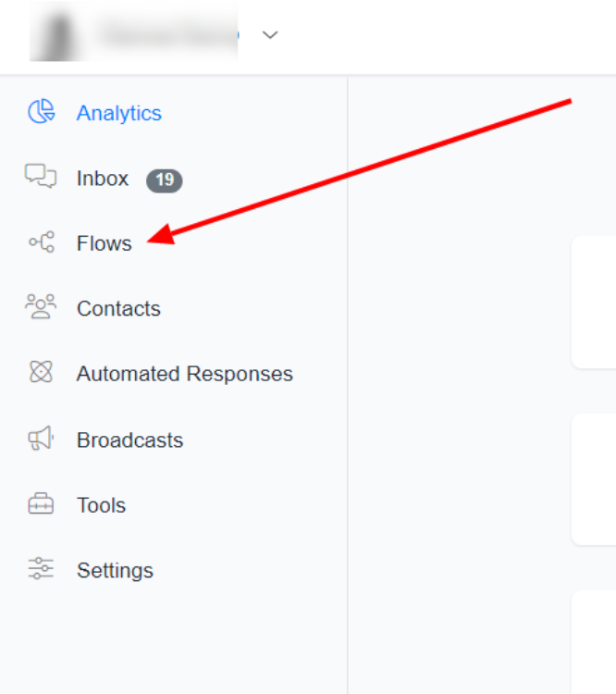616x694 pixels.
Task: Click the Broadcasts megaphone icon
Action: (41, 440)
